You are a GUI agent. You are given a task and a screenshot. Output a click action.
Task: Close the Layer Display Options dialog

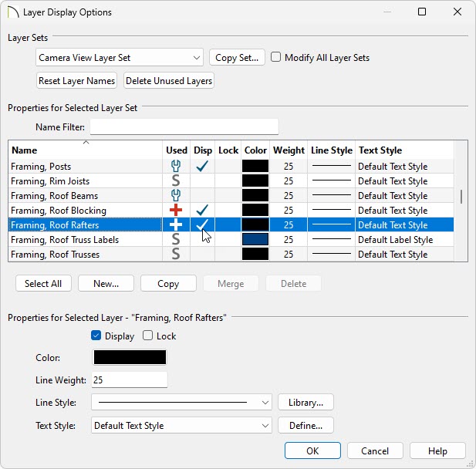[457, 12]
